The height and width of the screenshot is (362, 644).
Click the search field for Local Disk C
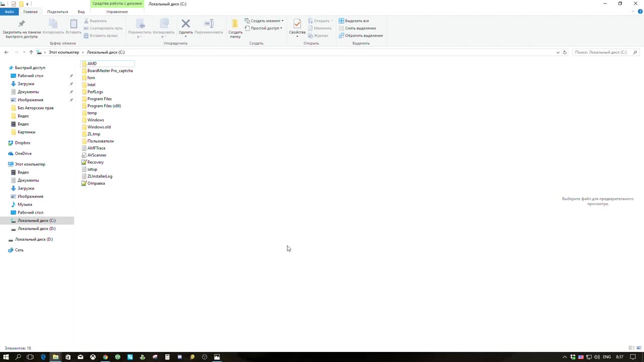(601, 52)
